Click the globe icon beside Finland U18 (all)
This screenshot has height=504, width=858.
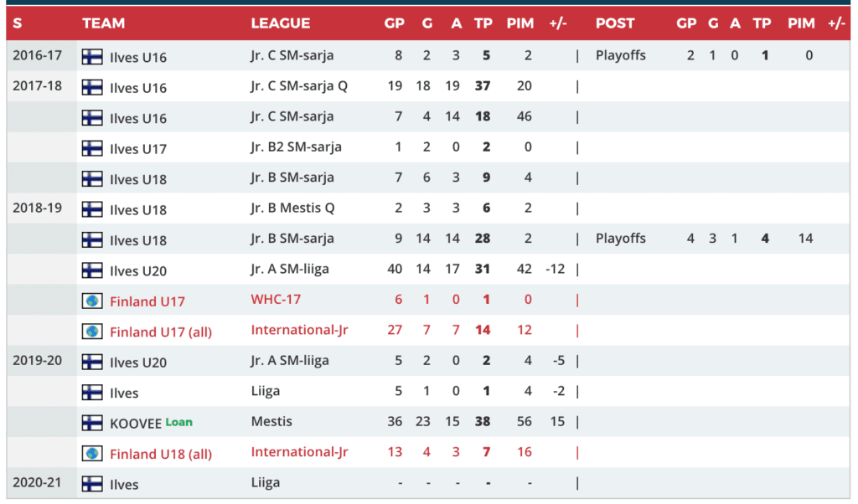point(92,453)
